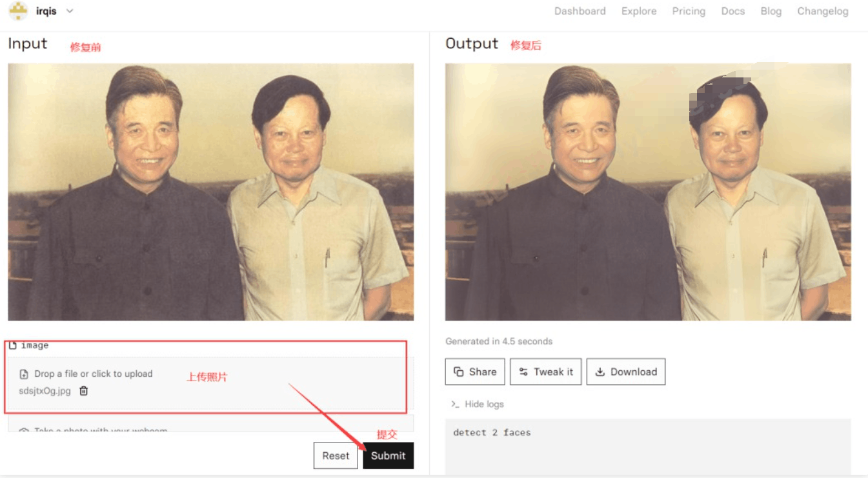This screenshot has width=868, height=478.
Task: Click the upload icon beside Drop a file
Action: coord(24,374)
